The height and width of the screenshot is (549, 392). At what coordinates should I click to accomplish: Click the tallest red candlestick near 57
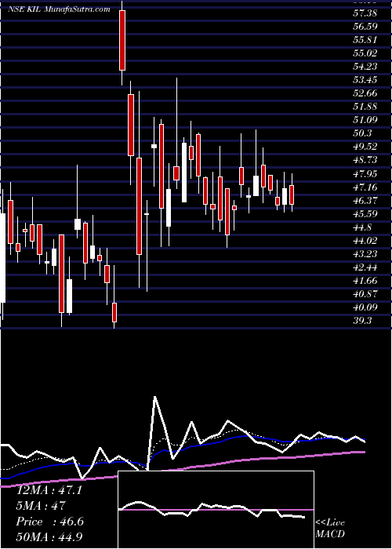click(x=122, y=40)
